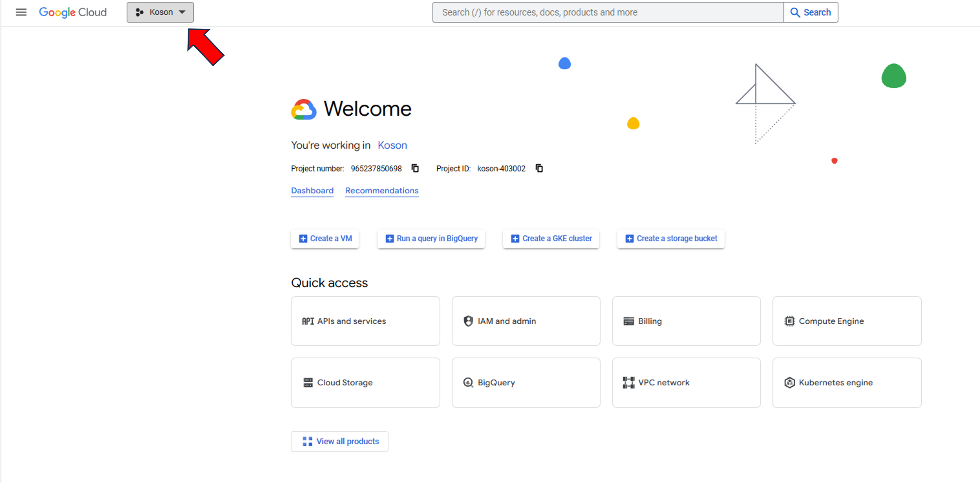The image size is (980, 483).
Task: Open the APIs and services card
Action: coord(365,321)
